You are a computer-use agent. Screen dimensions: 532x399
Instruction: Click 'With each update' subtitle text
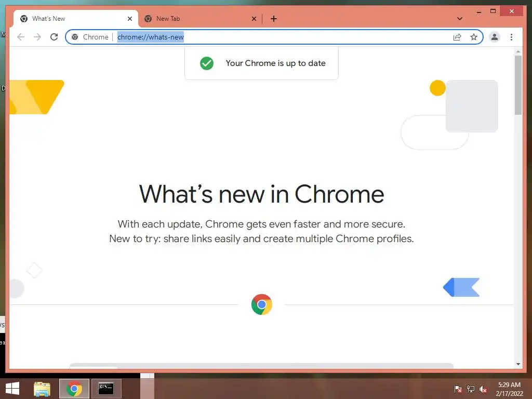(261, 224)
